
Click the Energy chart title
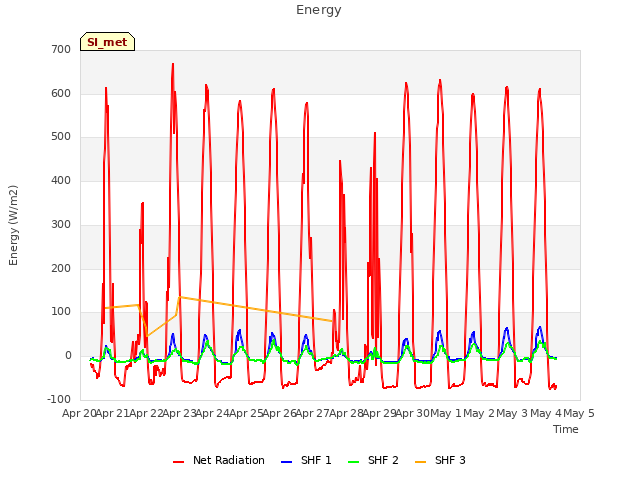319,10
